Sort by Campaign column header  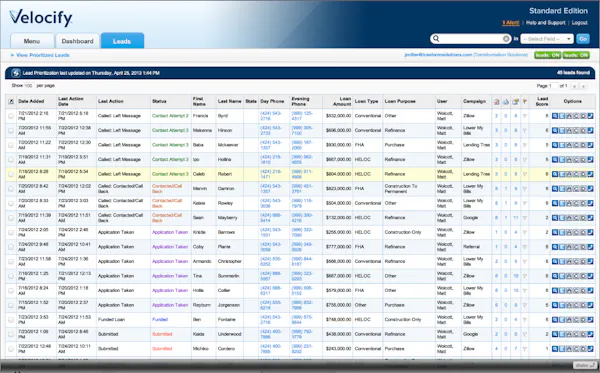tap(474, 101)
